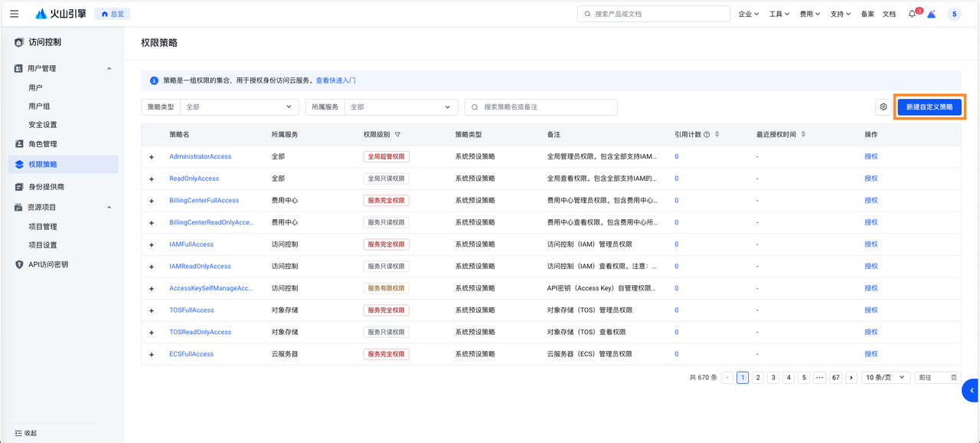This screenshot has height=443, width=980.
Task: Open the 策略类型 filter dropdown
Action: [239, 107]
